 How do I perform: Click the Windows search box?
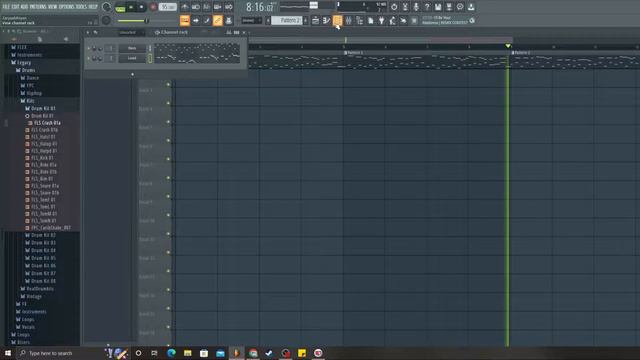(x=60, y=353)
